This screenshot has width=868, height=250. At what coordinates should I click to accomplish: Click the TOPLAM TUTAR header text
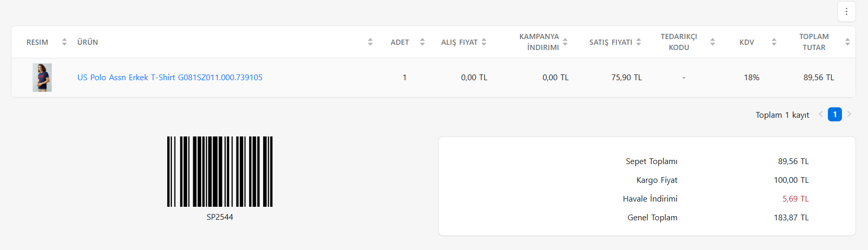point(814,42)
